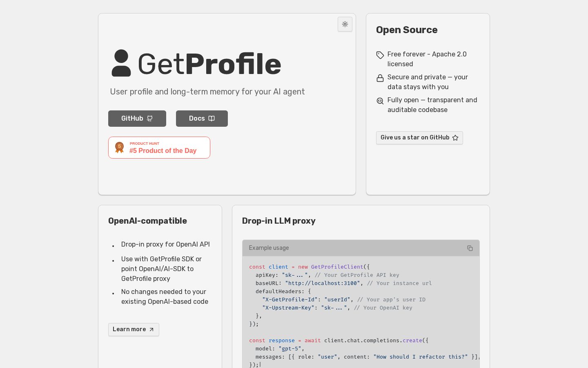
Task: Click the defaultHeaders code line
Action: tap(283, 291)
